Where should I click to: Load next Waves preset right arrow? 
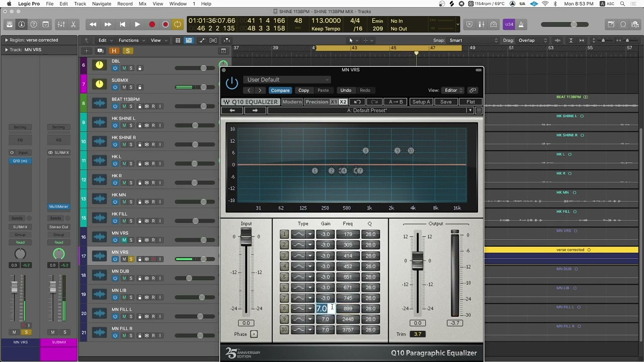click(x=255, y=111)
